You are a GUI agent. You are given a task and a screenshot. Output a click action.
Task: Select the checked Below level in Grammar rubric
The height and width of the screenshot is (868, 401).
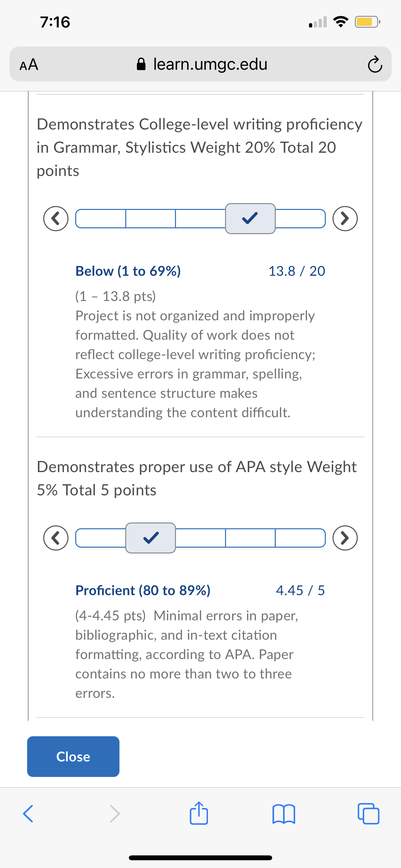coord(250,218)
